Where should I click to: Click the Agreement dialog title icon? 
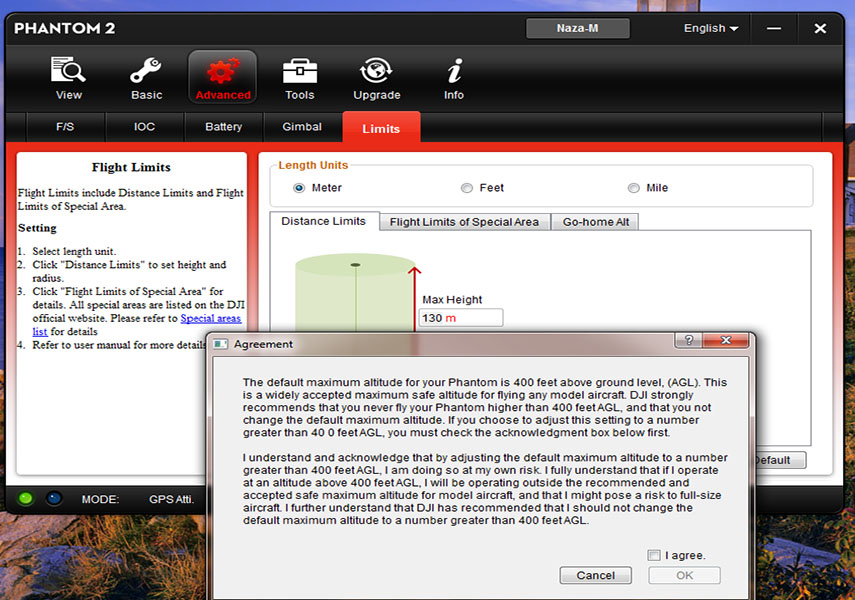click(220, 344)
